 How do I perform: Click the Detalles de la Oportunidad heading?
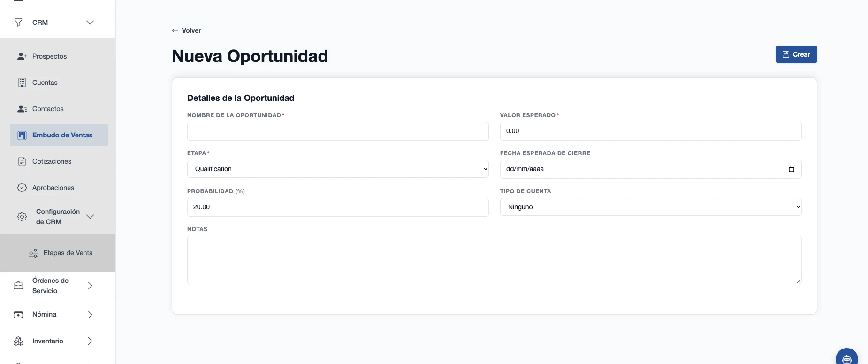241,98
